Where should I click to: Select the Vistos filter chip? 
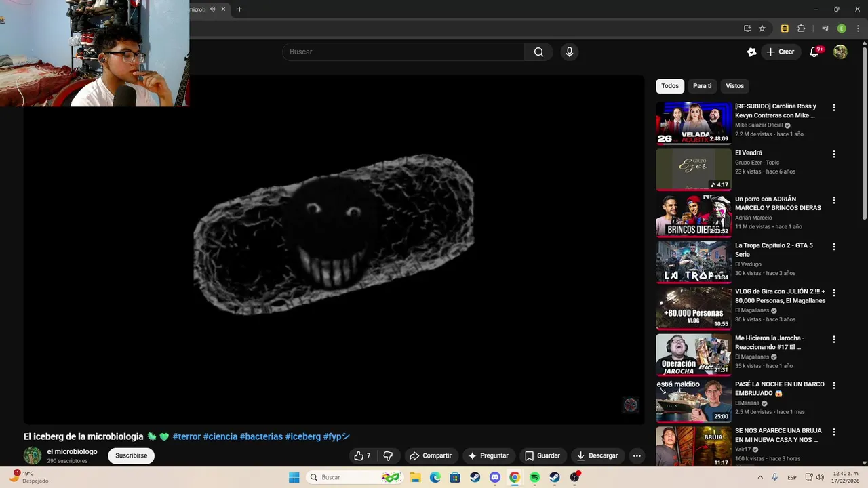pyautogui.click(x=735, y=86)
